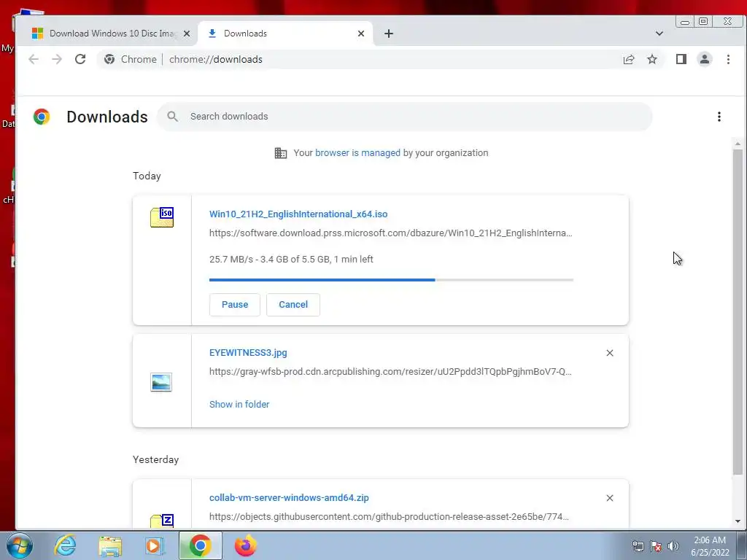Open the tab search dropdown chevron

coord(659,34)
